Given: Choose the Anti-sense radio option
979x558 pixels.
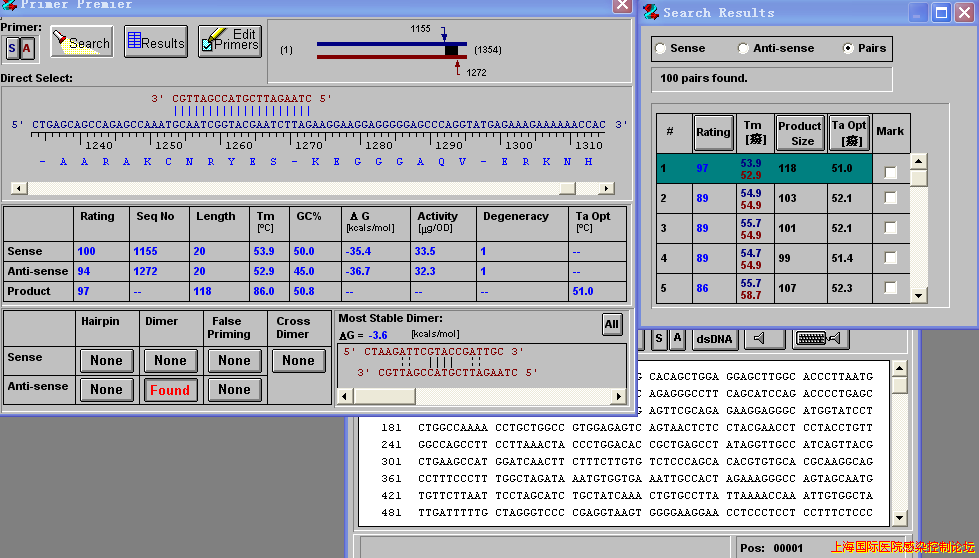Looking at the screenshot, I should pos(743,48).
